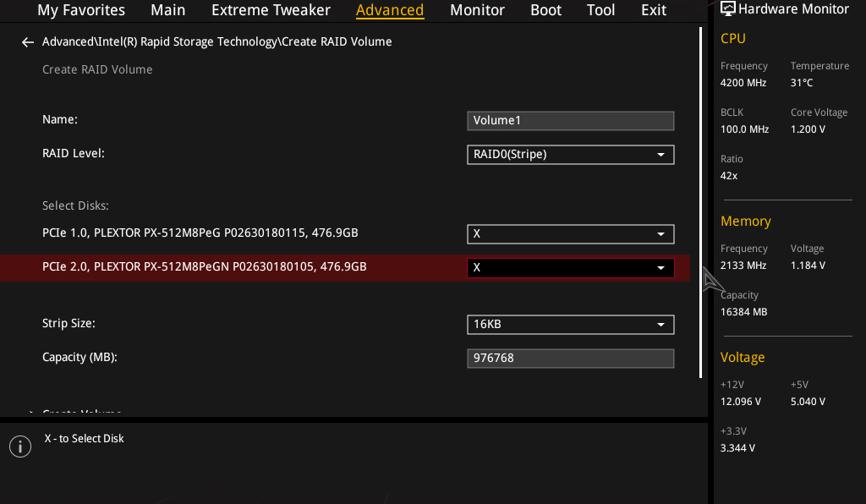Click the info icon in the help bar
Screen dimensions: 866x504
[x=19, y=446]
